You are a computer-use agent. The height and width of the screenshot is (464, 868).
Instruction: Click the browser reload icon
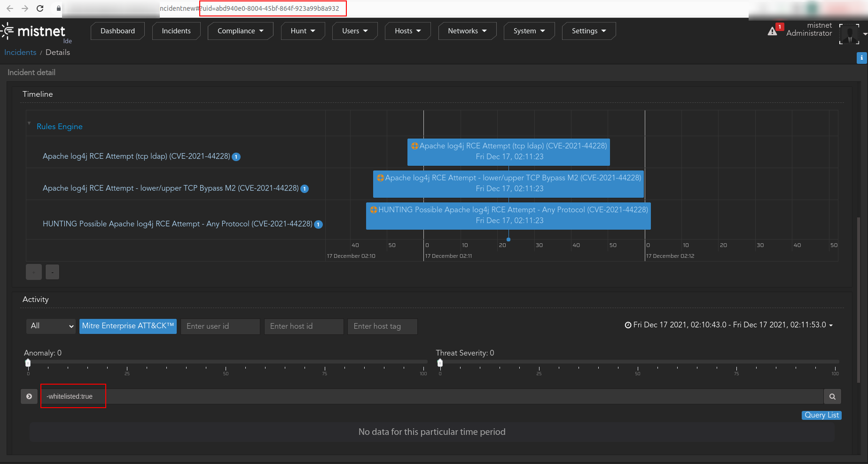40,8
